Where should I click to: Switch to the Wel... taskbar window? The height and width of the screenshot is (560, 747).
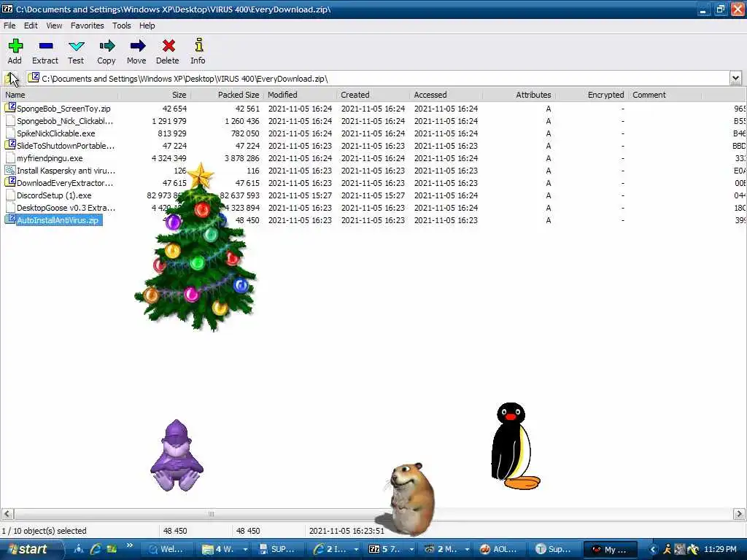[x=169, y=549]
